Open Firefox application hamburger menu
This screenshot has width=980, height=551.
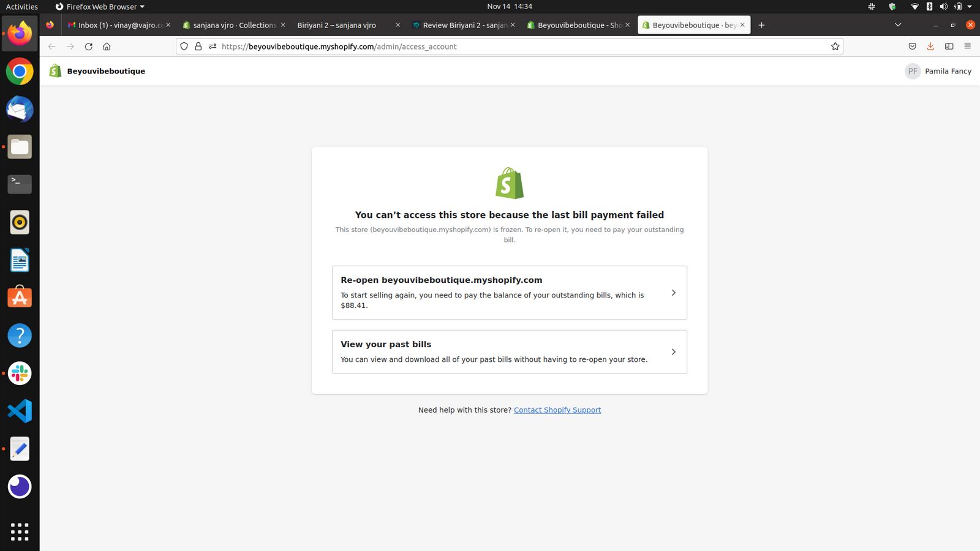(967, 47)
